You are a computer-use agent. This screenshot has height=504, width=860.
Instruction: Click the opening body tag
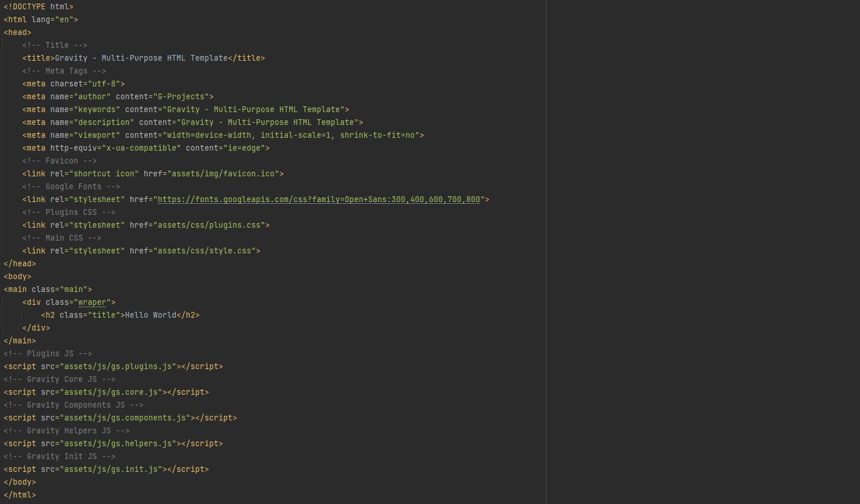tap(18, 277)
